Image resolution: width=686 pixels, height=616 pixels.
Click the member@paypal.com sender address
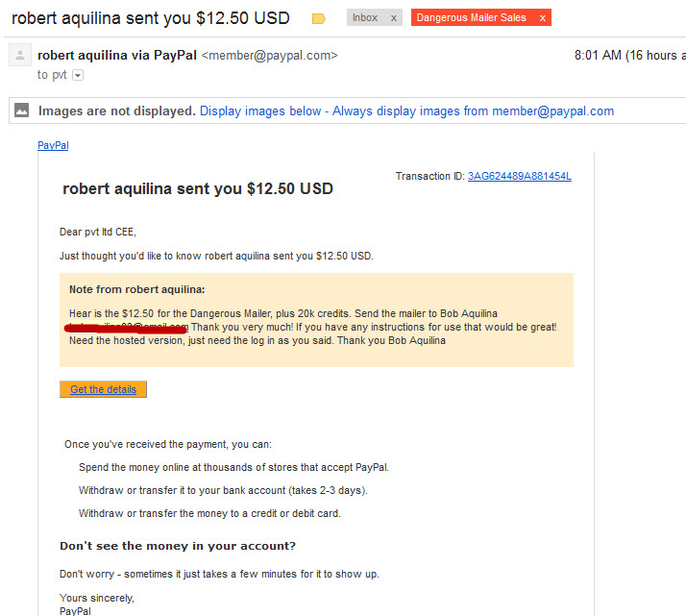click(x=269, y=56)
